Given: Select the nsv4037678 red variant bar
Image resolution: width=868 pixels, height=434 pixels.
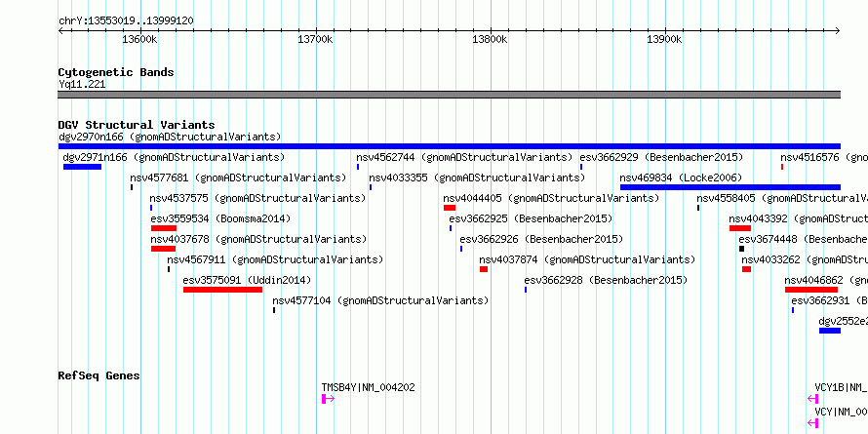Looking at the screenshot, I should [x=163, y=249].
